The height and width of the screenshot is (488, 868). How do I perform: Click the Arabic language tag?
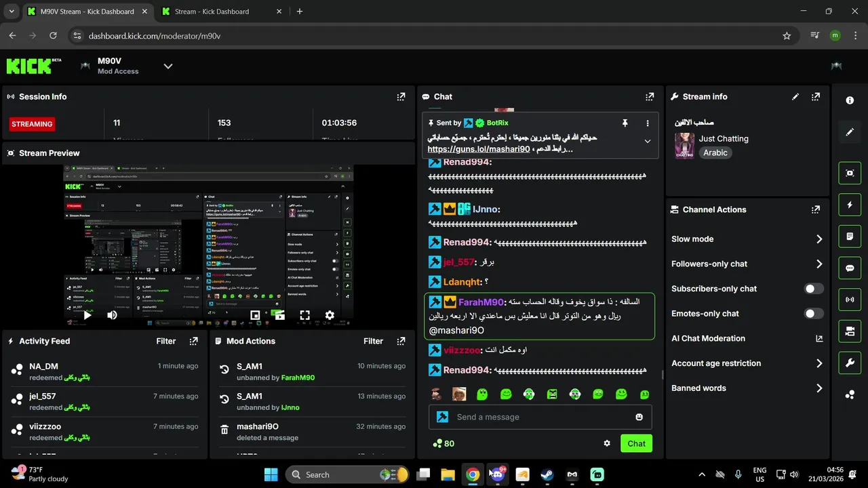715,153
